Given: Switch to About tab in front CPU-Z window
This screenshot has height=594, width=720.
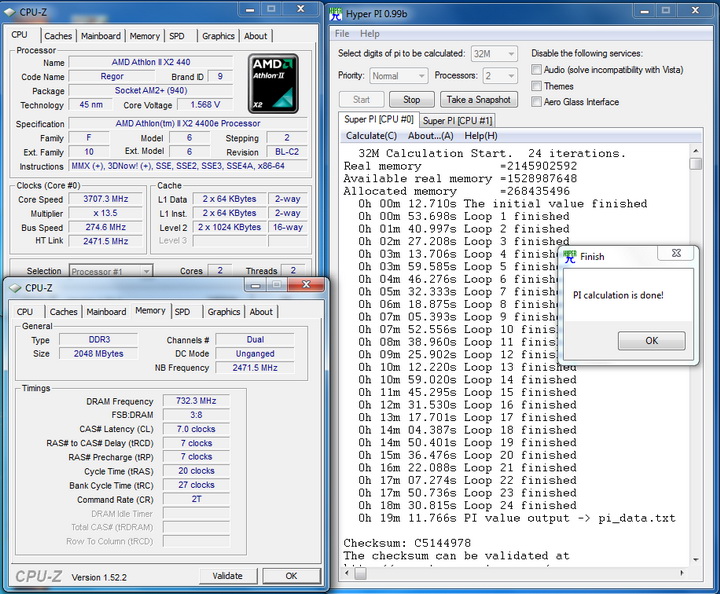Looking at the screenshot, I should click(261, 312).
